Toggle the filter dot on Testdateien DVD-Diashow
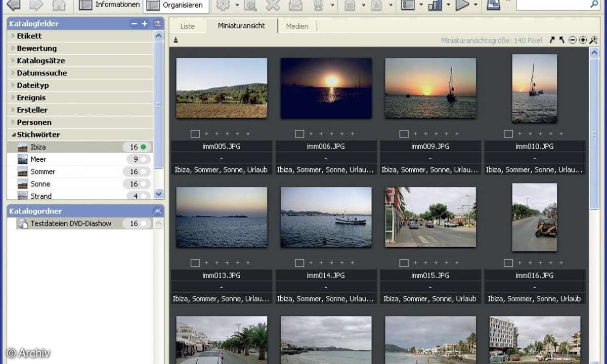The image size is (607, 364). (144, 223)
